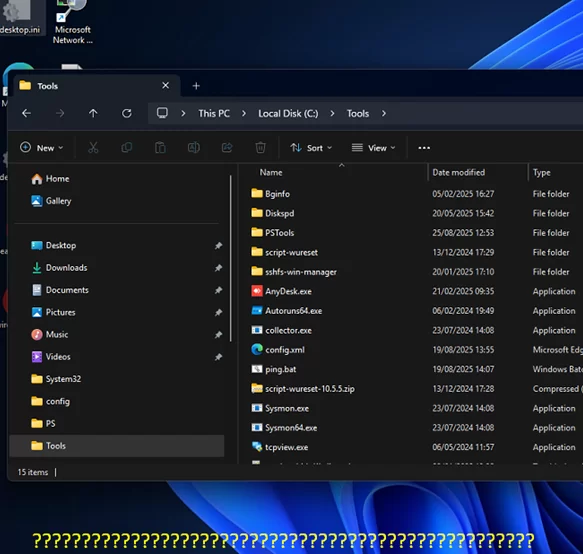This screenshot has height=554, width=583.
Task: Select the desktop.ini desktop icon
Action: coord(20,17)
